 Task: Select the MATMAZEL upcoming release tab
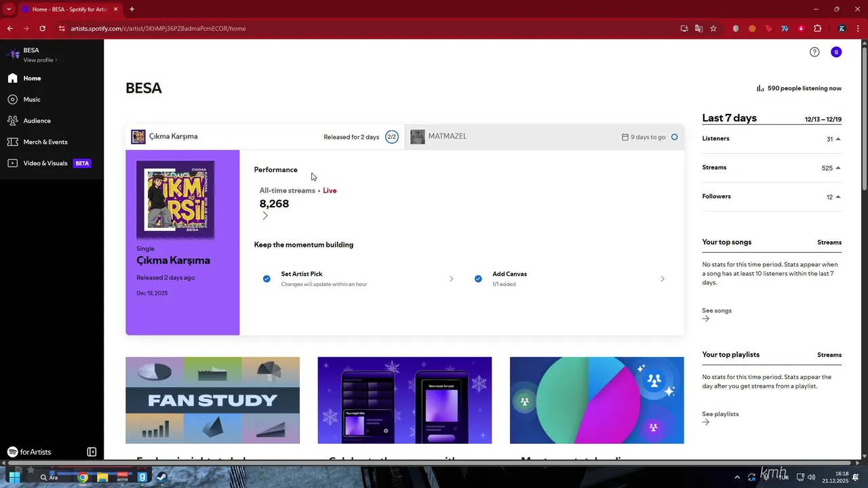[x=545, y=137]
